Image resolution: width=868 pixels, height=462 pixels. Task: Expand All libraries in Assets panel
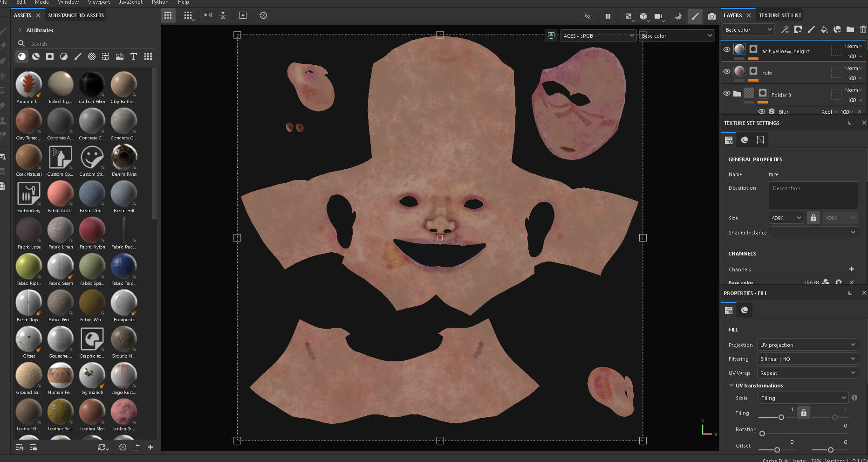point(20,30)
